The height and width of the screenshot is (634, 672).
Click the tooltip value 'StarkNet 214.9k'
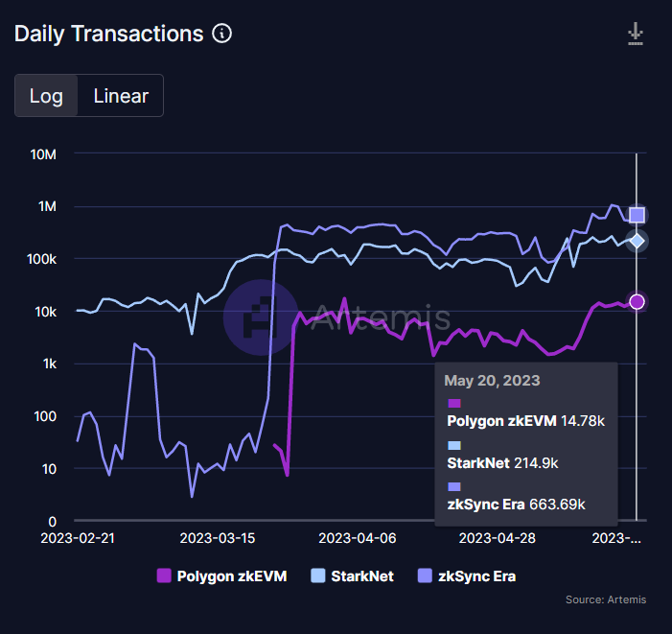502,463
